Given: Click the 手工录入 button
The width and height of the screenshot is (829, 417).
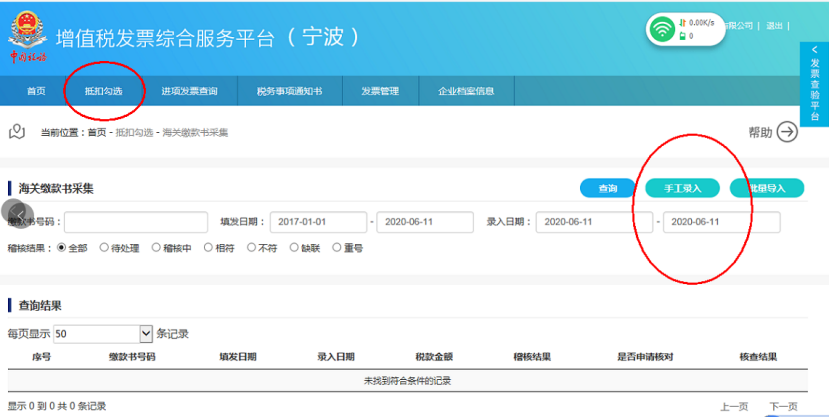Looking at the screenshot, I should coord(682,188).
